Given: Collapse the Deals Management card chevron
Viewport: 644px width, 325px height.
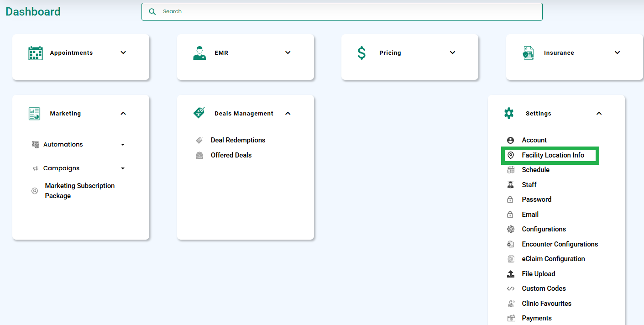Looking at the screenshot, I should coord(288,113).
